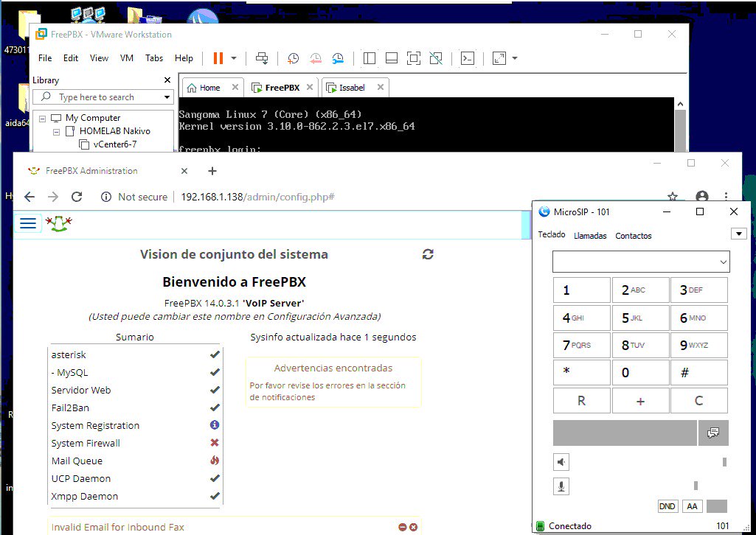Close the VMware Library panel
Screen dimensions: 756x535
click(167, 80)
